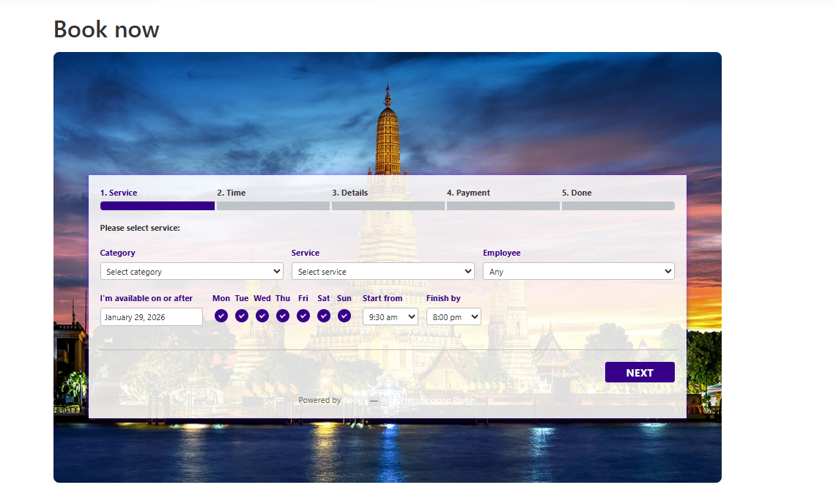Expand the Select service dropdown

pos(382,272)
